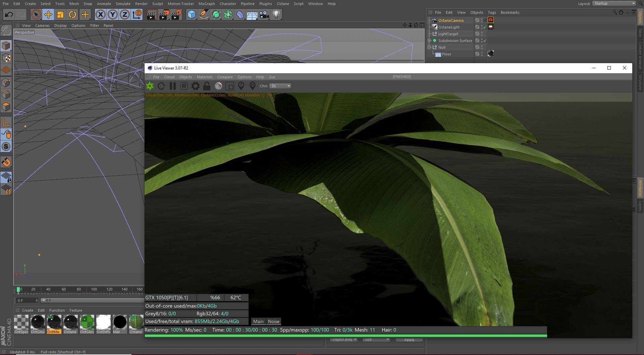This screenshot has height=355, width=644.
Task: Open the Chn channel dropdown
Action: pyautogui.click(x=280, y=86)
